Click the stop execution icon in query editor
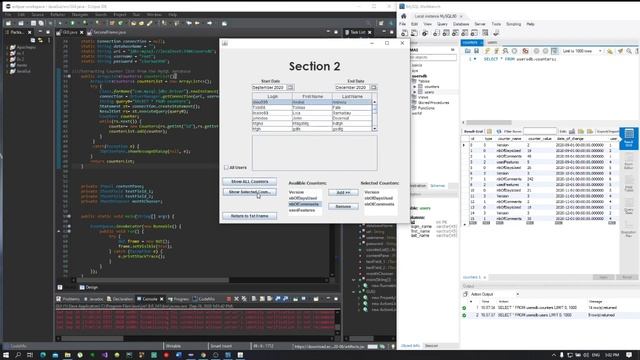This screenshot has height=360, width=640. (514, 51)
